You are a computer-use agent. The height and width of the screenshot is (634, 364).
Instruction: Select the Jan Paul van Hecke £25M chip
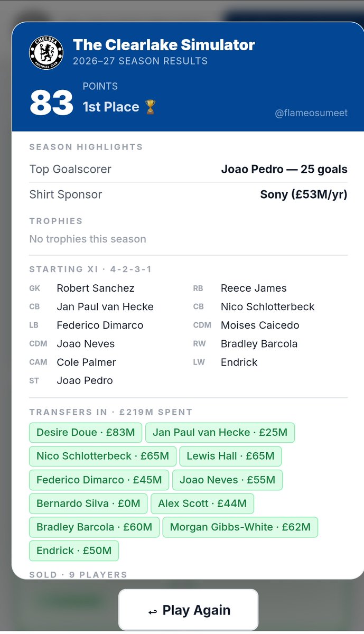[x=220, y=433]
